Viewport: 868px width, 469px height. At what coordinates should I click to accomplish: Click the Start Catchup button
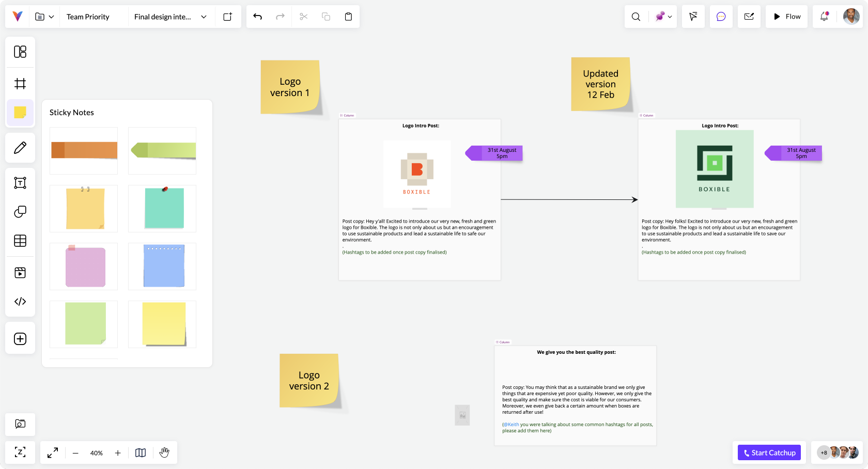coord(769,453)
